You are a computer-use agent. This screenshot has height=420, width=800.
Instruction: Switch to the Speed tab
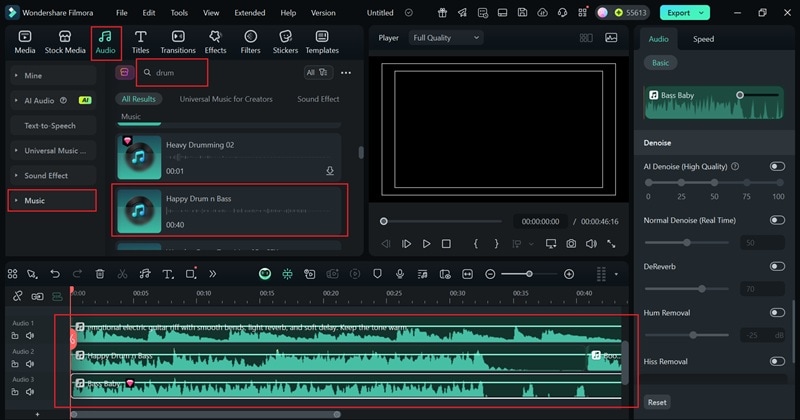pos(703,39)
